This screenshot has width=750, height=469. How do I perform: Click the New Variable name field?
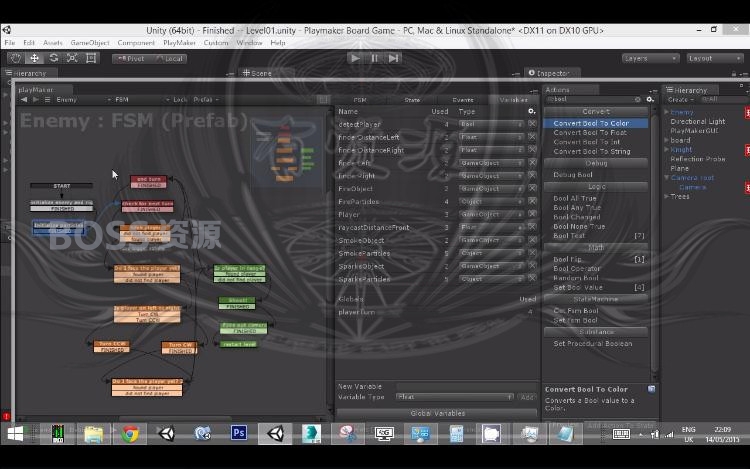(x=466, y=386)
